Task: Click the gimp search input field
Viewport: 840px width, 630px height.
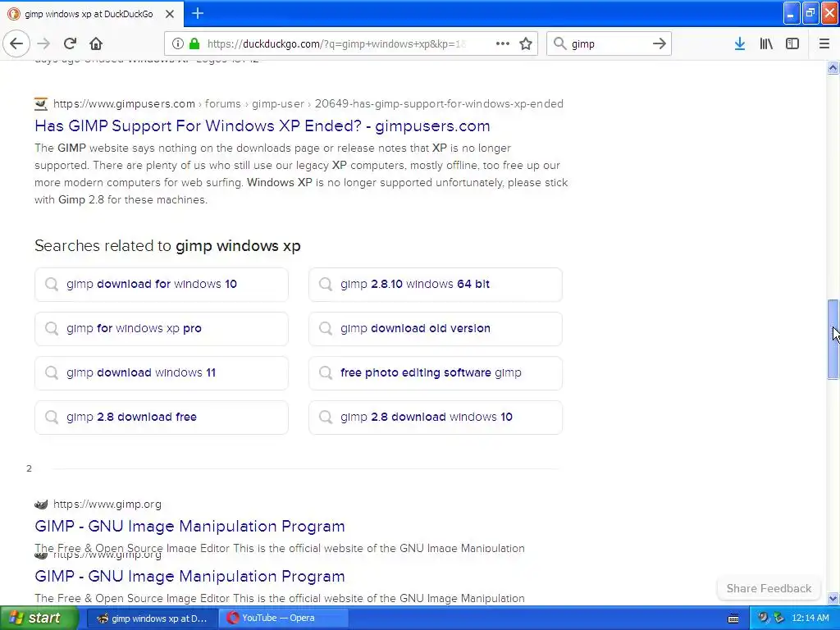Action: point(608,43)
